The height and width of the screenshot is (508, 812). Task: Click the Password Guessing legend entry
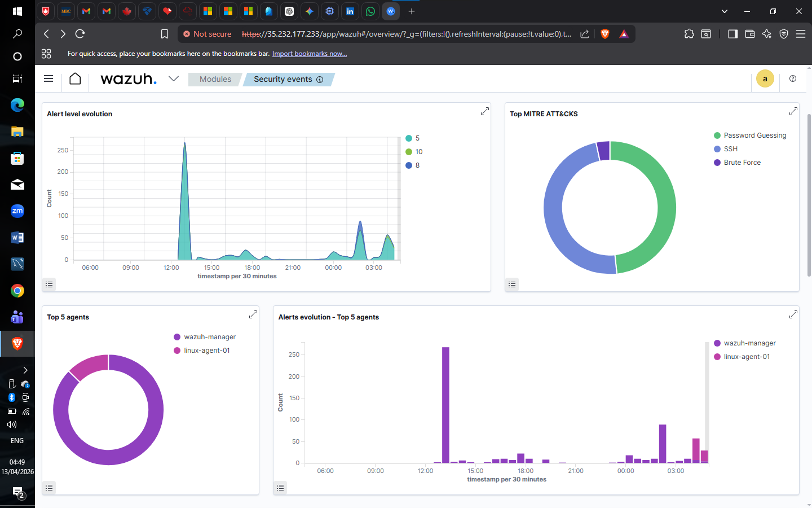[x=750, y=135]
